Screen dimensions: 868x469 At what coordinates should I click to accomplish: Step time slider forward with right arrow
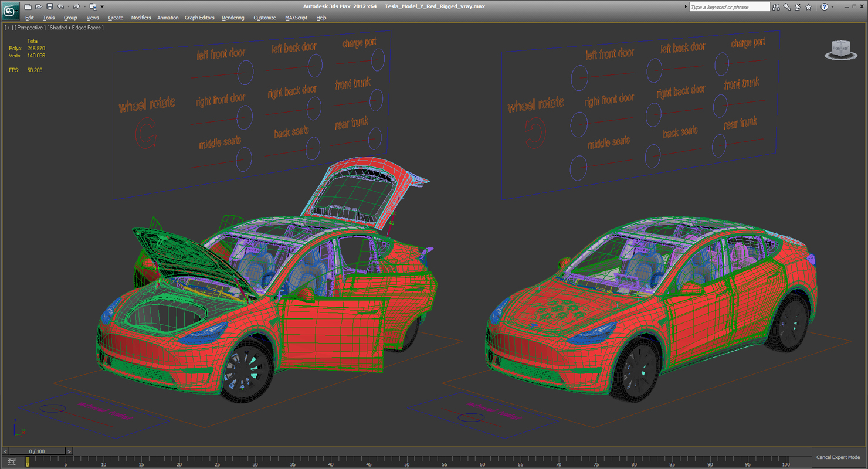[69, 451]
